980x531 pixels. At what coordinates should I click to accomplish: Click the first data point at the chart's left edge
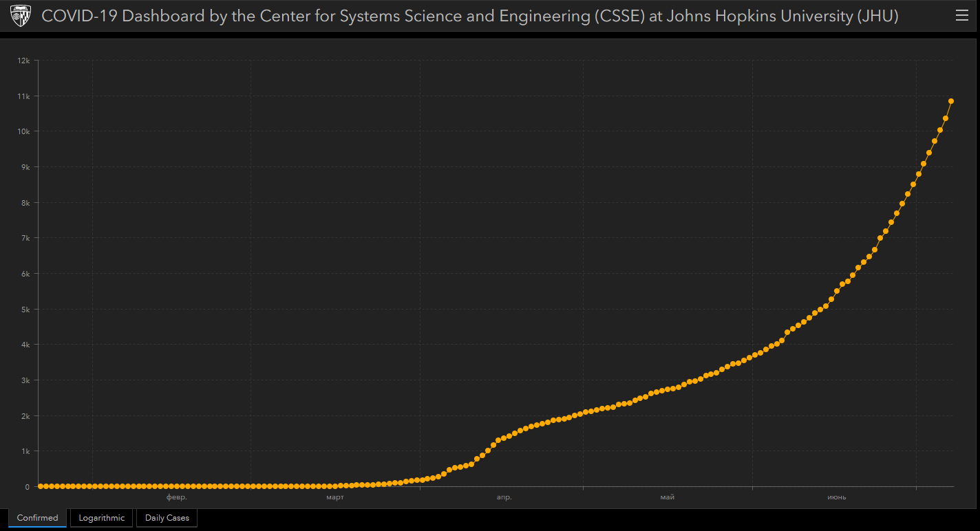(40, 486)
